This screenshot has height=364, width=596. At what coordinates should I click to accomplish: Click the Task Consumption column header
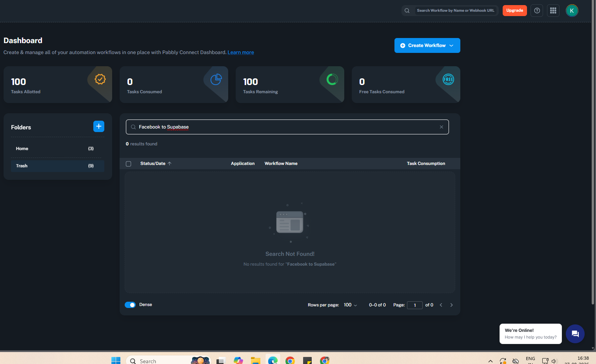click(426, 163)
